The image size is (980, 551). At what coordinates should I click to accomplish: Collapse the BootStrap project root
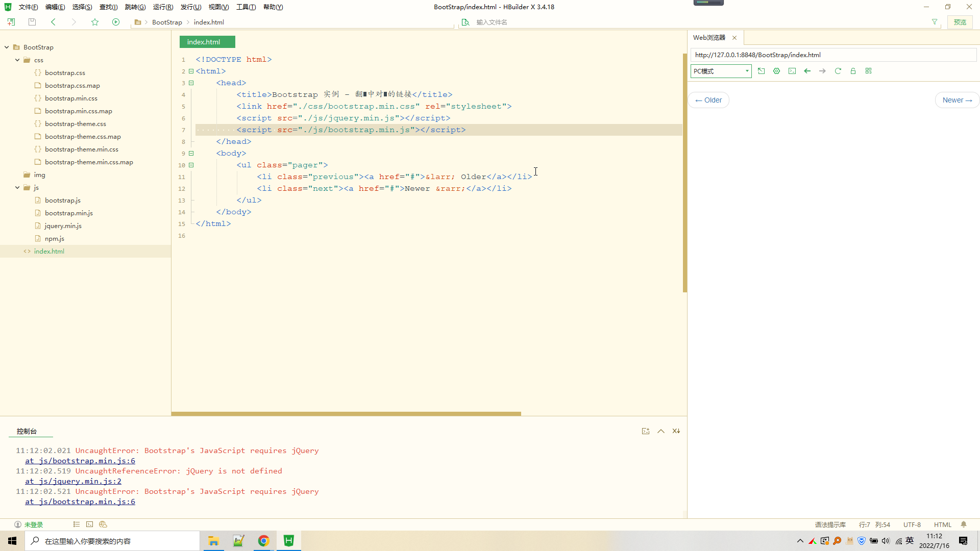[7, 47]
